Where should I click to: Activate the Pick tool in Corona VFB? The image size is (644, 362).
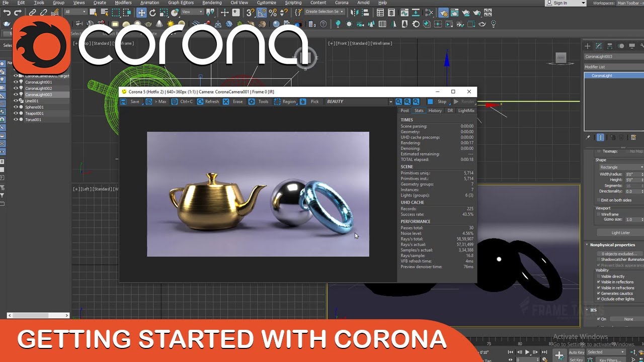310,102
